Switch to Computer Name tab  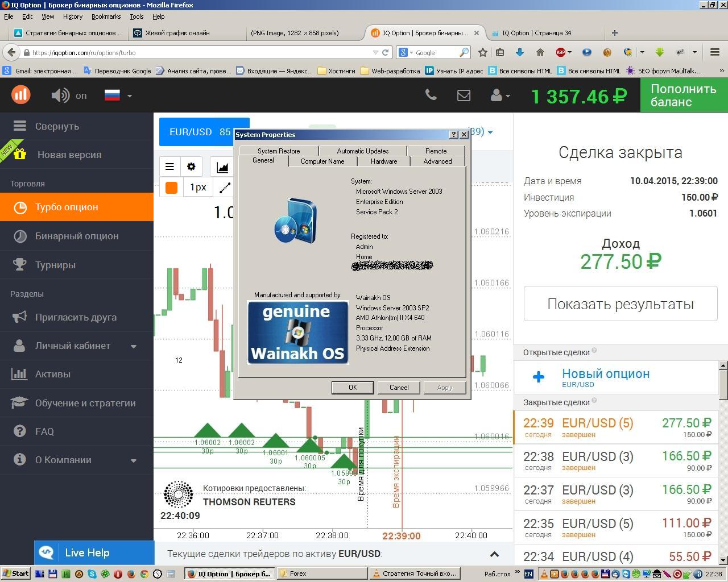point(322,161)
